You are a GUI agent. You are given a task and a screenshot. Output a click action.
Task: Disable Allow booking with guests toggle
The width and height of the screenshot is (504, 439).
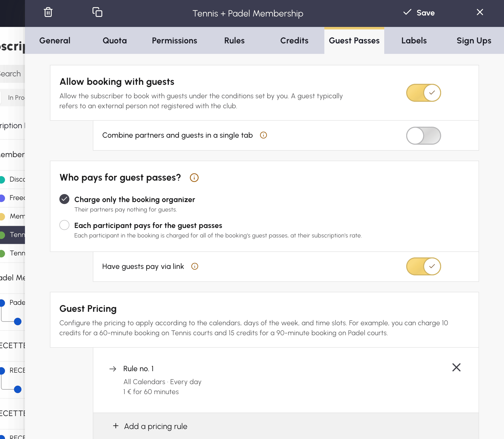pos(423,93)
